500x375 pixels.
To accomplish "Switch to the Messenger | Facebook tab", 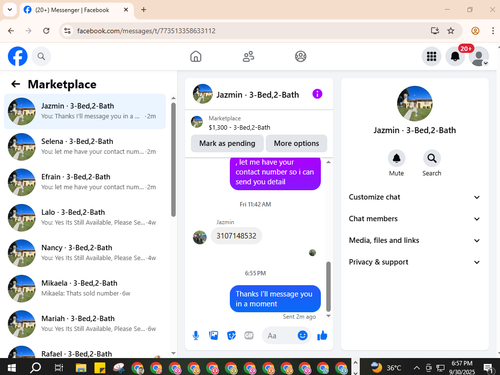I will (77, 10).
